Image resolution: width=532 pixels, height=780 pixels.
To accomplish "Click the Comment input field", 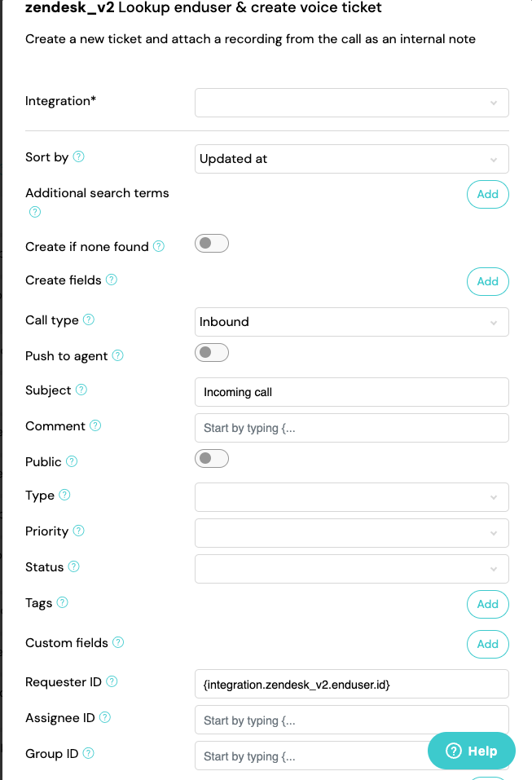I will coord(351,428).
